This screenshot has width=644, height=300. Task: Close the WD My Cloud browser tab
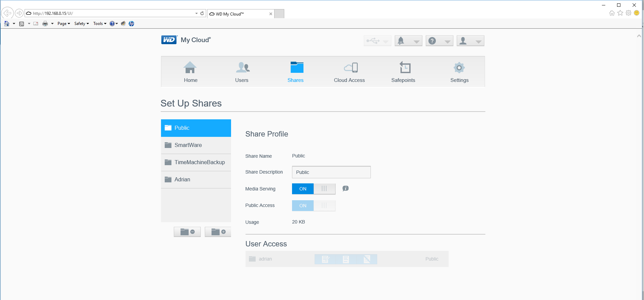click(x=271, y=14)
